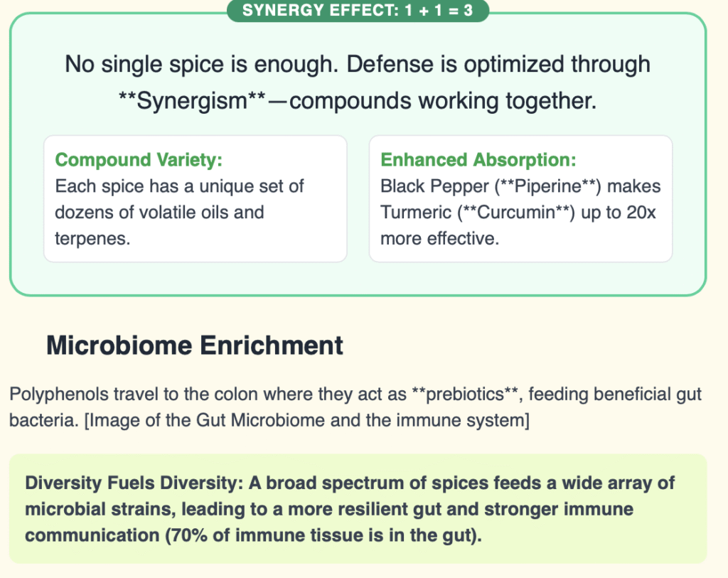Click the Microbiome Enrichment heading
Screen dimensions: 728x578
coord(195,346)
